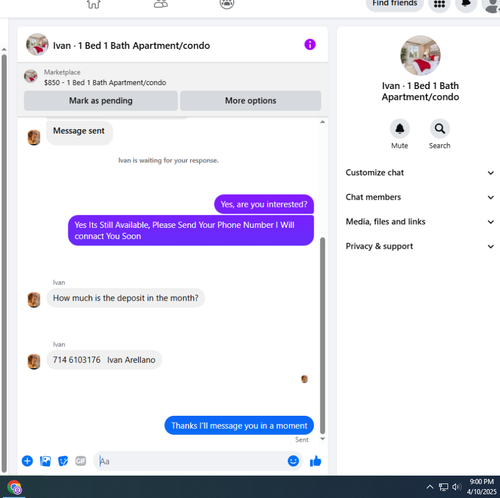This screenshot has height=498, width=500.
Task: Click Ivan's avatar beside deposit question
Action: [34, 299]
